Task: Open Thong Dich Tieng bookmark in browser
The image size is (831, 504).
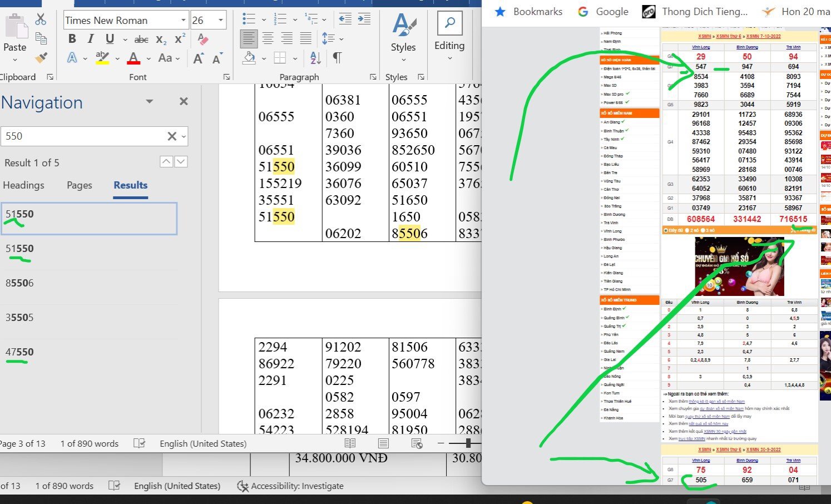Action: (695, 12)
